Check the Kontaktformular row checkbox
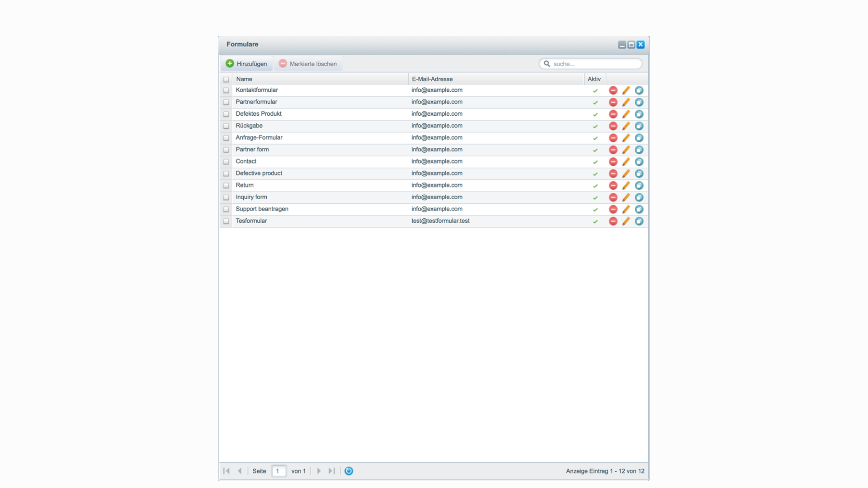 [x=226, y=90]
